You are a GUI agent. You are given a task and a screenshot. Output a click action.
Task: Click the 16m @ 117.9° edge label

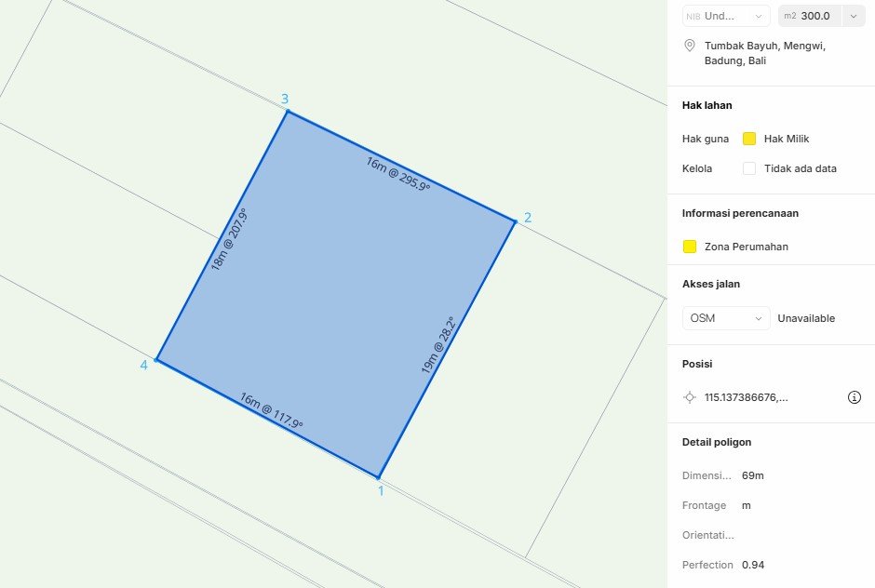pos(271,411)
